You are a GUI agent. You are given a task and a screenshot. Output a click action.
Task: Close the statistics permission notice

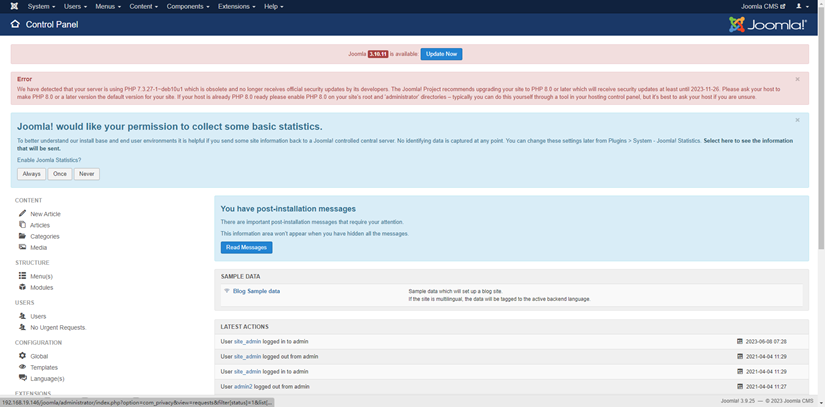pyautogui.click(x=797, y=120)
